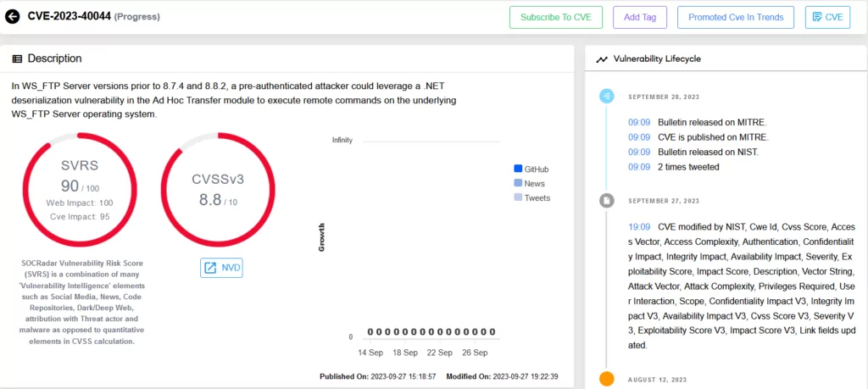Toggle GitHub series in chart legend
Viewport: 868px width, 389px height.
coord(531,169)
